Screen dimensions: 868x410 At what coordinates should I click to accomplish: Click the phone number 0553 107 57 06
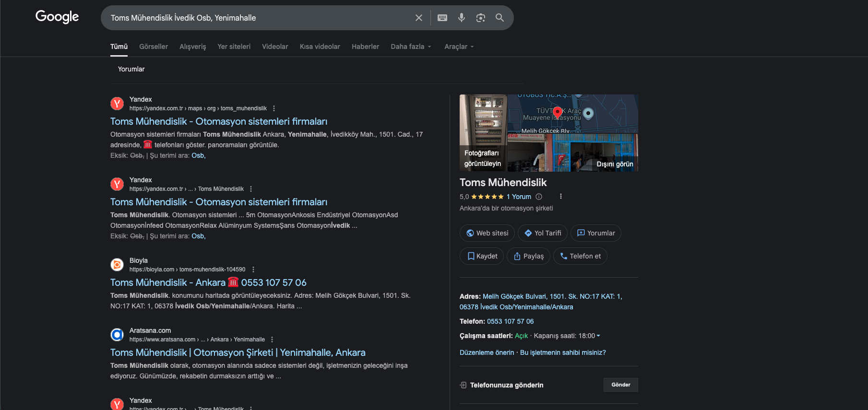(x=510, y=321)
